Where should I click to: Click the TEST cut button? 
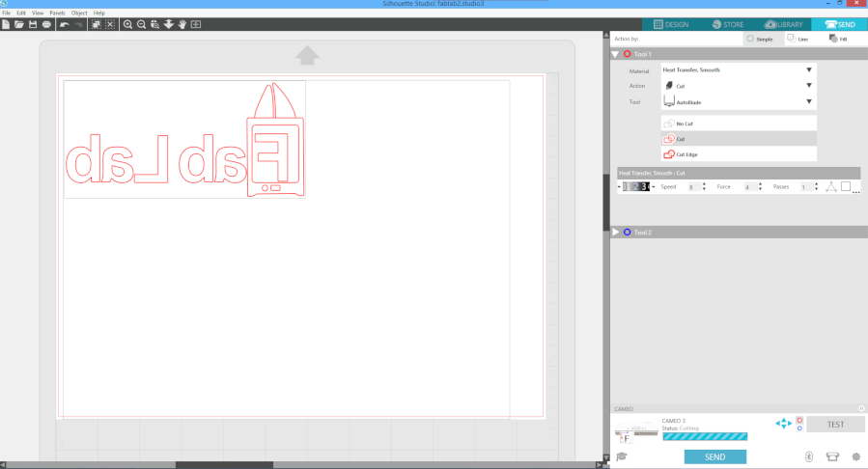pyautogui.click(x=835, y=425)
